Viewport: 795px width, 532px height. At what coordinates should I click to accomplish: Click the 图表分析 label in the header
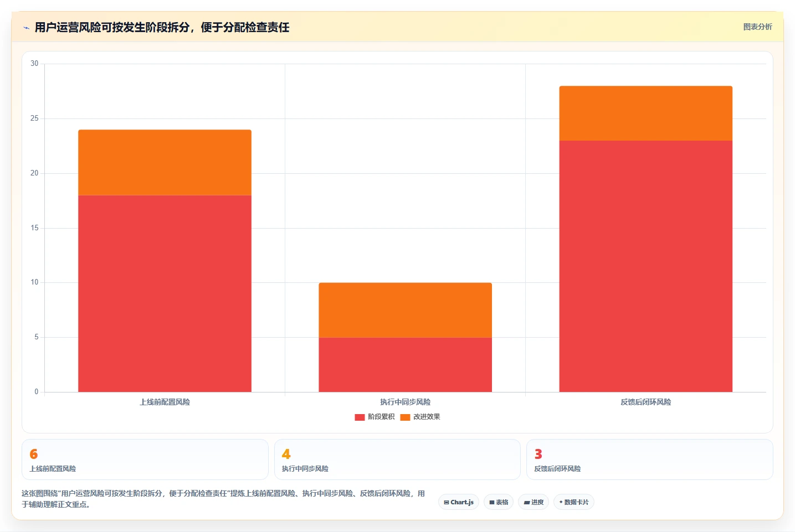click(757, 27)
